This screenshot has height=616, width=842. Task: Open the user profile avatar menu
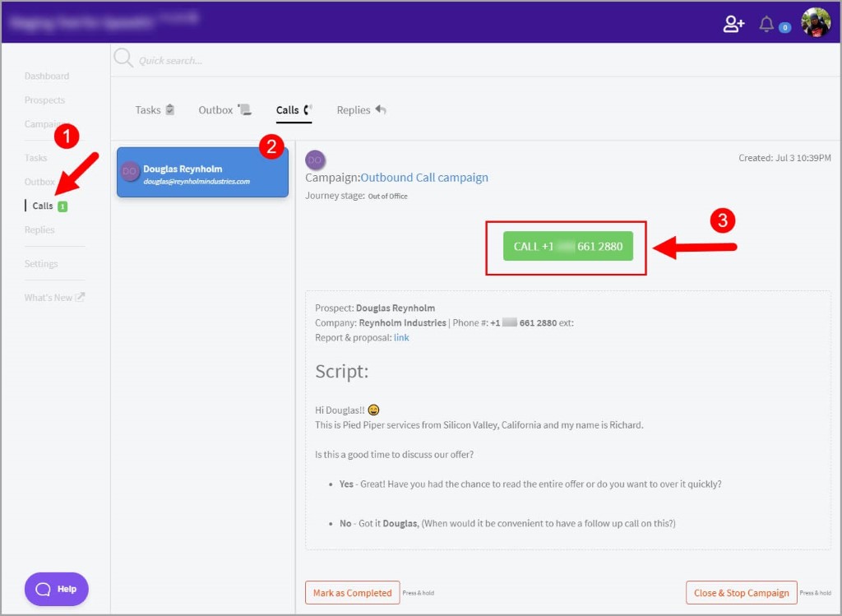click(816, 23)
